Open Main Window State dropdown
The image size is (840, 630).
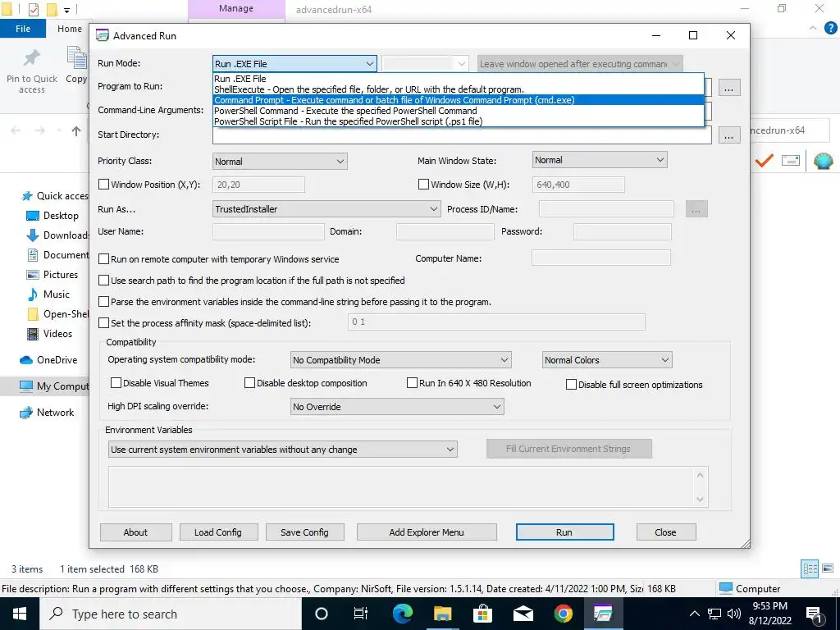[600, 160]
